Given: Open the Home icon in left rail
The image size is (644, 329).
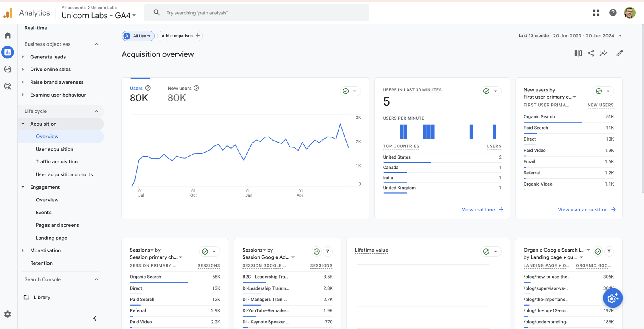Looking at the screenshot, I should pos(8,35).
